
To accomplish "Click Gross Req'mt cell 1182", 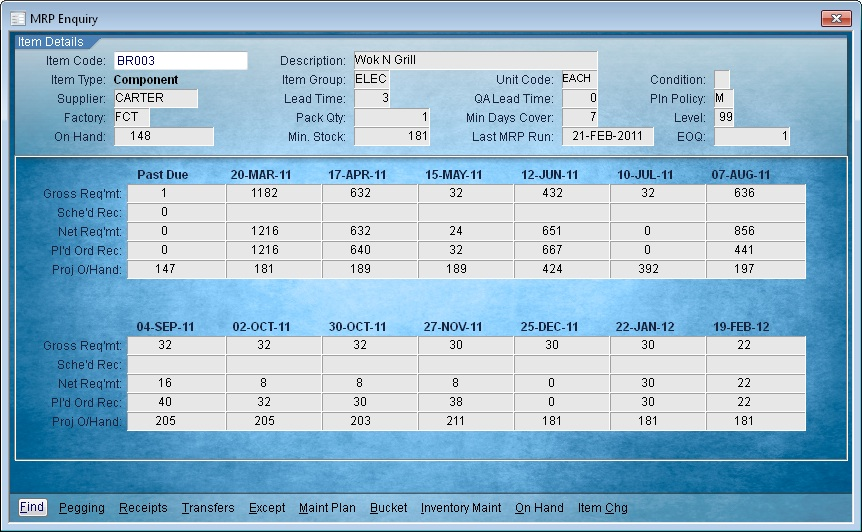I will [274, 193].
